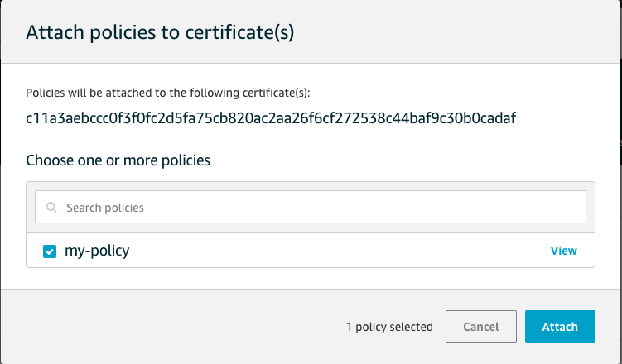Viewport: 622px width, 364px height.
Task: Click the 'Choose one or more policies' heading
Action: 118,160
